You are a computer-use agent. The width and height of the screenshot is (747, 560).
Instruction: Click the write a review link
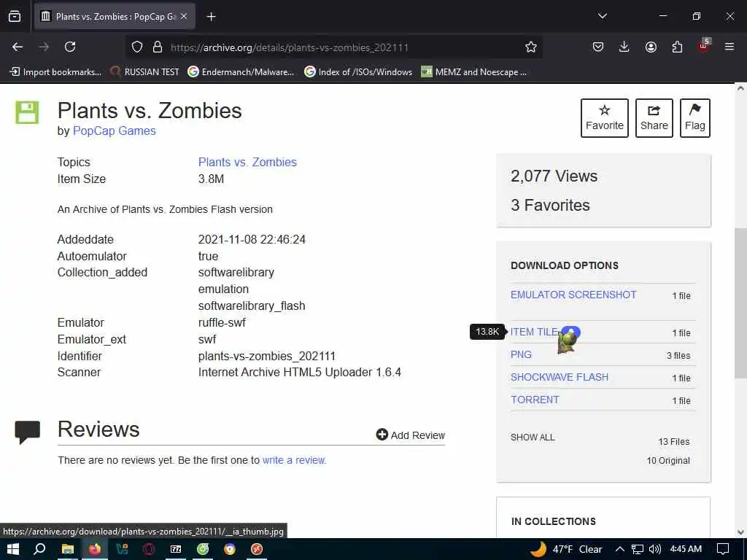[294, 460]
